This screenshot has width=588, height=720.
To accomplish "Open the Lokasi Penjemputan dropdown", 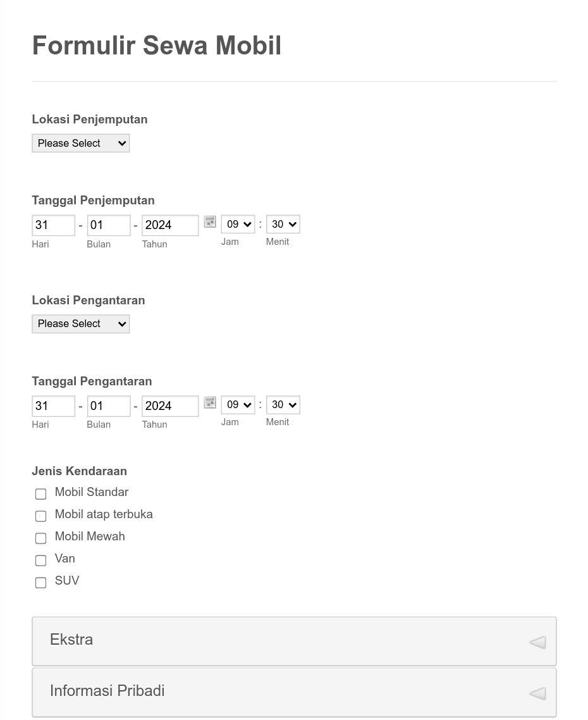I will 80,143.
